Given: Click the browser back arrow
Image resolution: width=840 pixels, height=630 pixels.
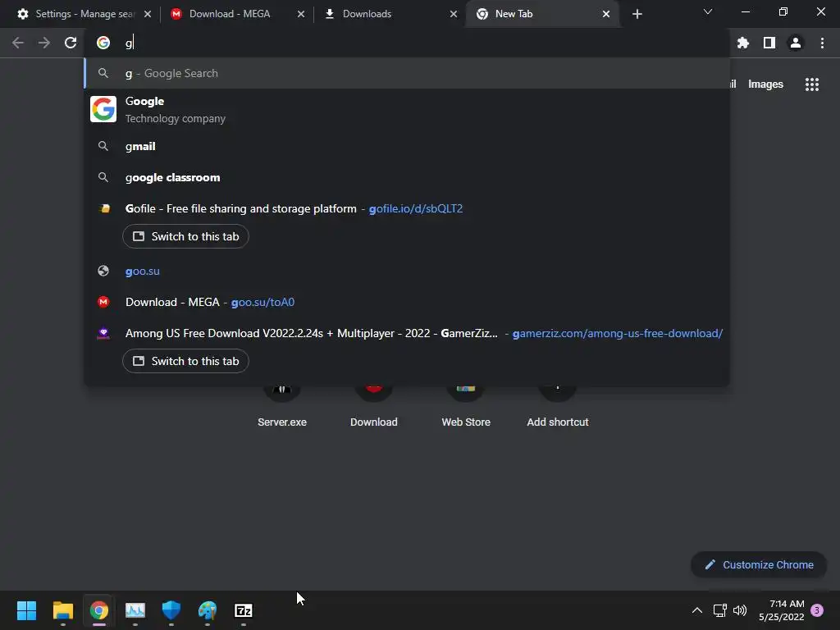Looking at the screenshot, I should pyautogui.click(x=18, y=43).
